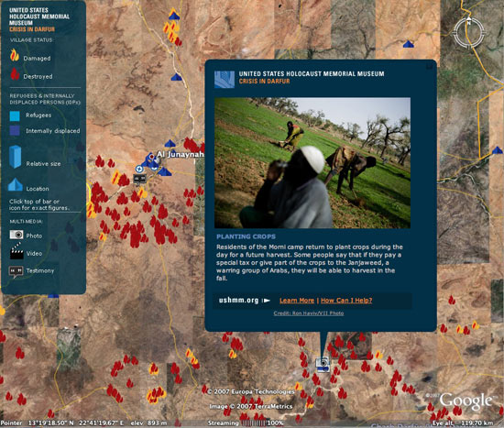
Task: Click the tent marker at far right edge
Action: (x=498, y=150)
